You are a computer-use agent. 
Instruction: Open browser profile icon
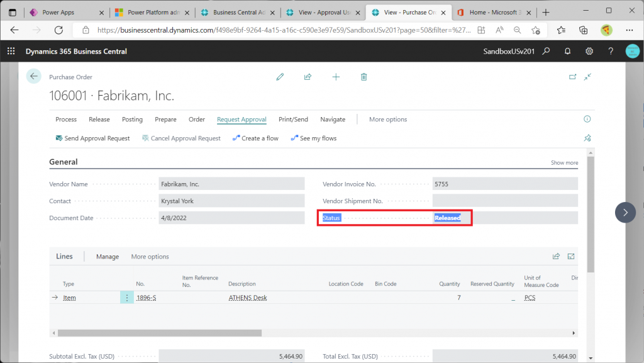[606, 30]
